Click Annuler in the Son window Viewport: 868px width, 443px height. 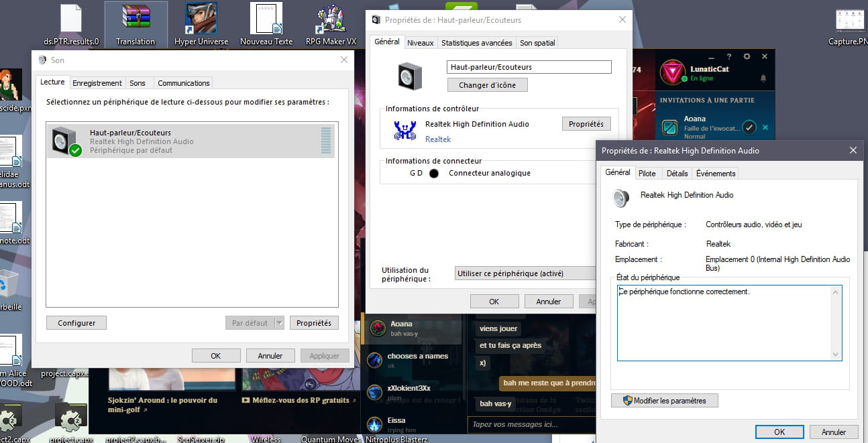[270, 356]
